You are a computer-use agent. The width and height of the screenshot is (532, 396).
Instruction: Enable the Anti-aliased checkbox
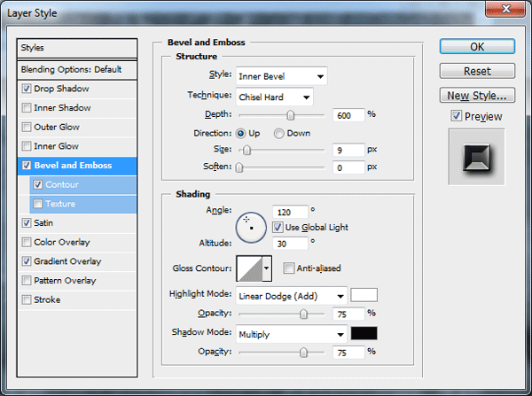pyautogui.click(x=289, y=268)
